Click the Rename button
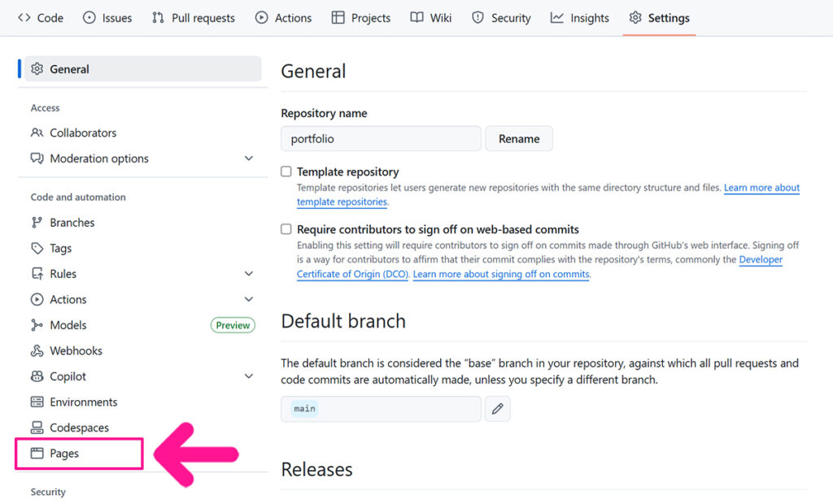833x504 pixels. click(x=519, y=139)
